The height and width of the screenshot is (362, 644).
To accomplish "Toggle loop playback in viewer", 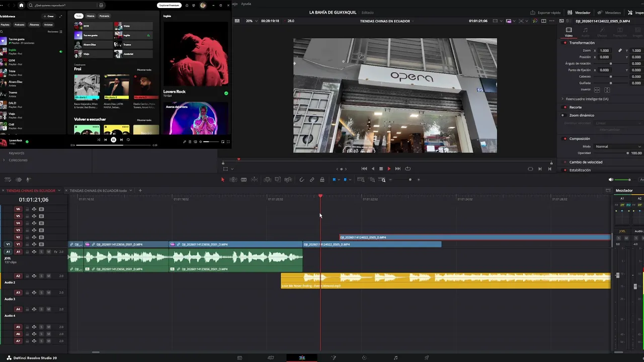I will pyautogui.click(x=408, y=169).
